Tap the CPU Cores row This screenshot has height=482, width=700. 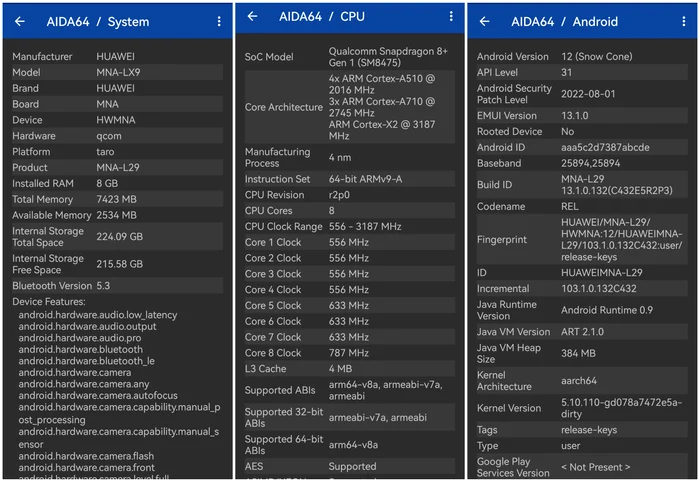[350, 211]
